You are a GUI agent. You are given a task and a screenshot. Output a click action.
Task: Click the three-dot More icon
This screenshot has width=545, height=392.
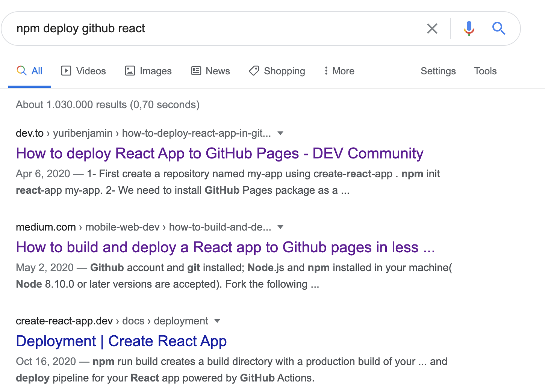point(326,71)
